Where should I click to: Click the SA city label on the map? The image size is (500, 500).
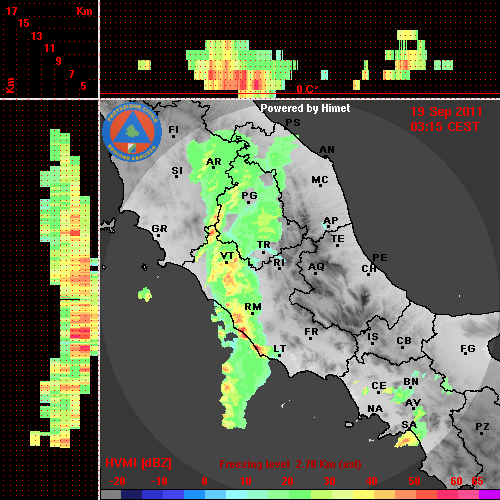coord(409,425)
